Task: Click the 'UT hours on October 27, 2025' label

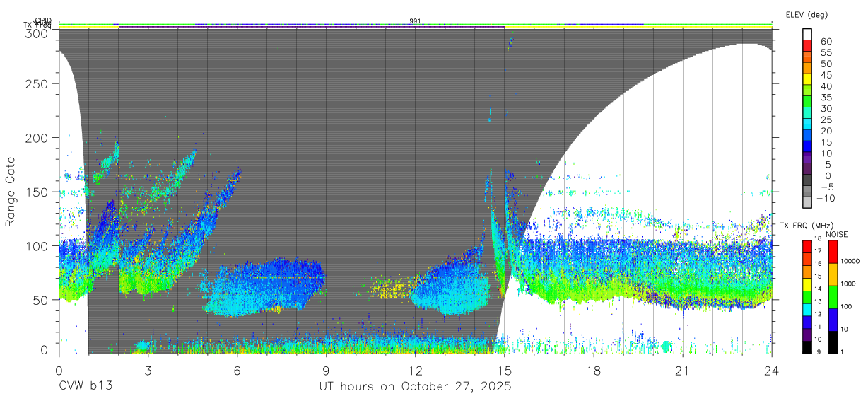Action: (414, 387)
